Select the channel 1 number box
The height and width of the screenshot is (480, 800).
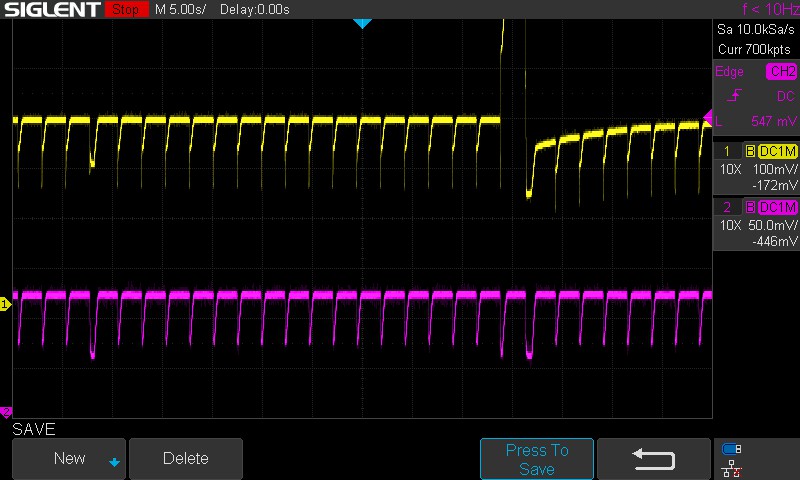727,151
